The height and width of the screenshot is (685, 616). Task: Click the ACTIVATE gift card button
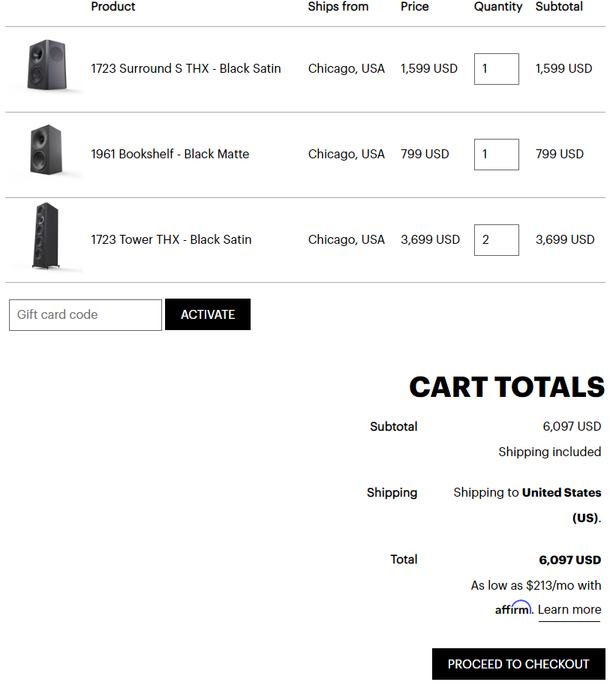click(208, 314)
